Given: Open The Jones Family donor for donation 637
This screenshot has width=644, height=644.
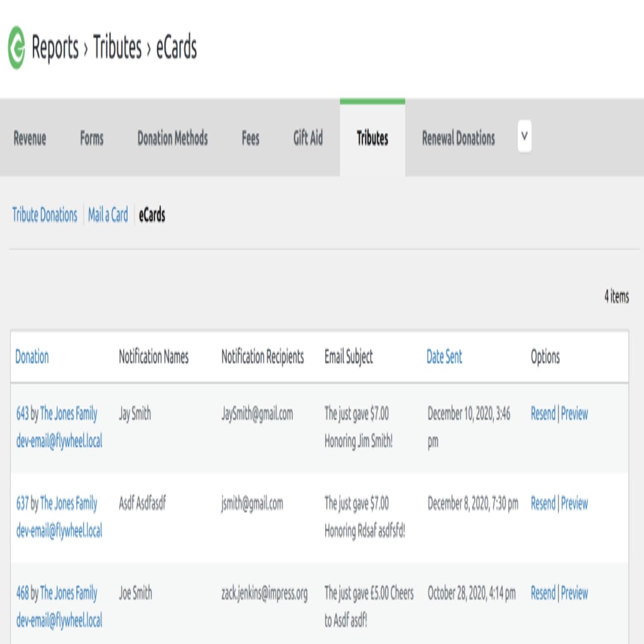Looking at the screenshot, I should 69,503.
